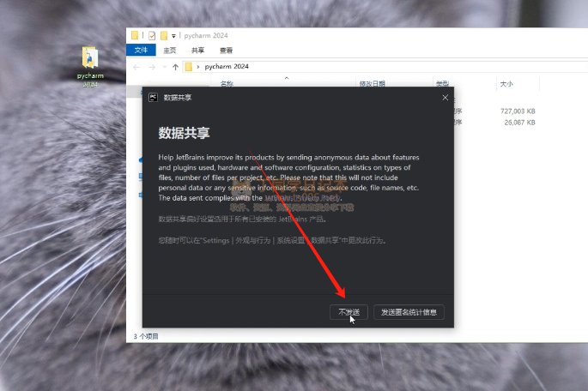The width and height of the screenshot is (588, 391).
Task: Close the 数据共享 dialog
Action: tap(446, 98)
